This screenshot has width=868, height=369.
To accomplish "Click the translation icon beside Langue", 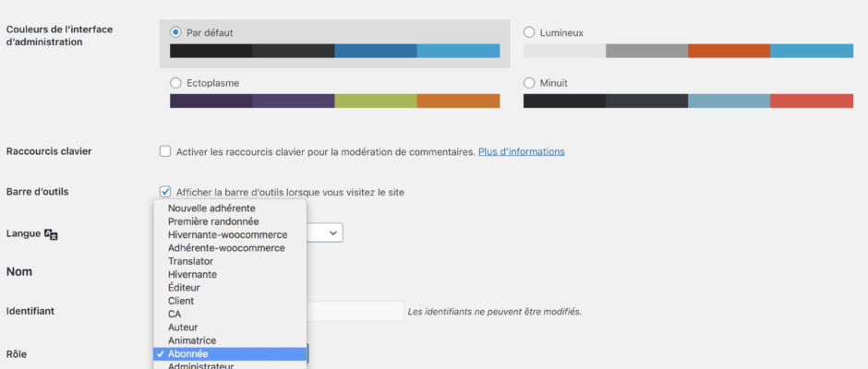I will tap(52, 234).
